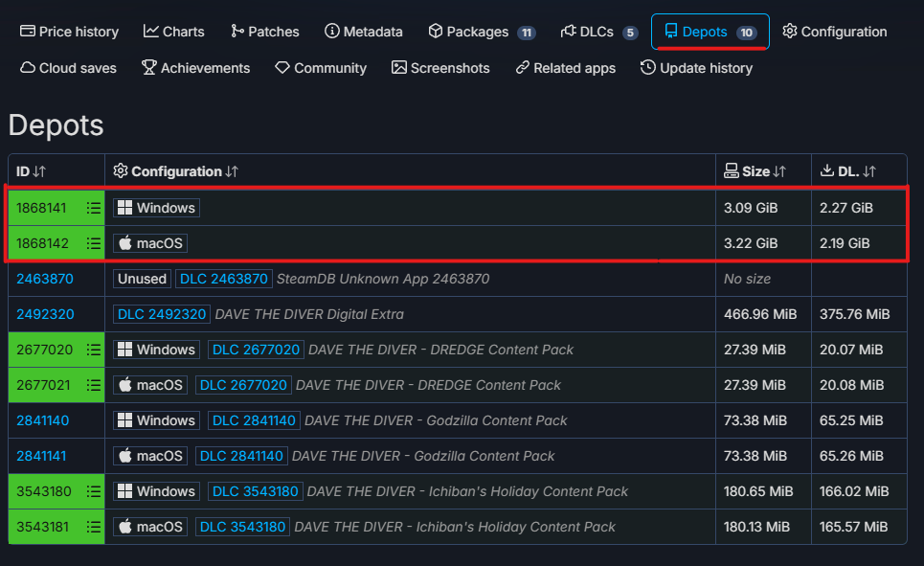Image resolution: width=924 pixels, height=566 pixels.
Task: Click the Apple logo in depot 1868142 row
Action: 124,243
